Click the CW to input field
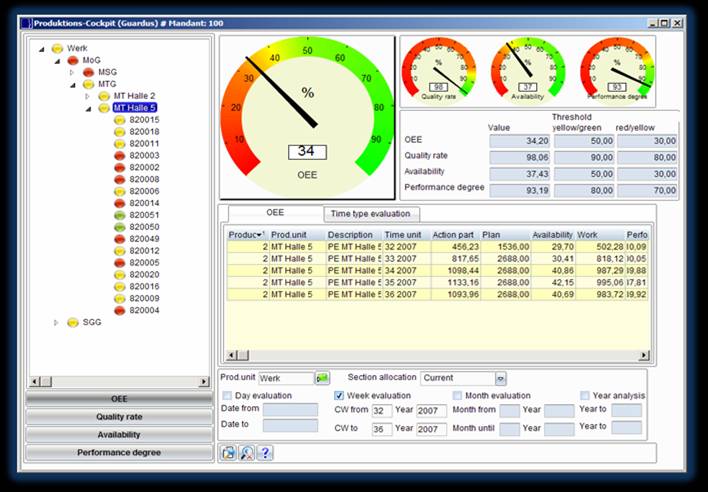 (x=382, y=429)
